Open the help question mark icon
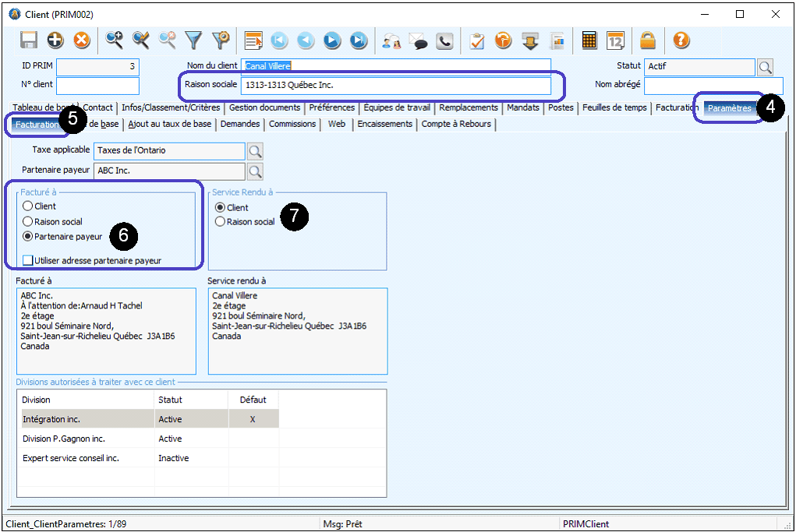 [x=681, y=40]
